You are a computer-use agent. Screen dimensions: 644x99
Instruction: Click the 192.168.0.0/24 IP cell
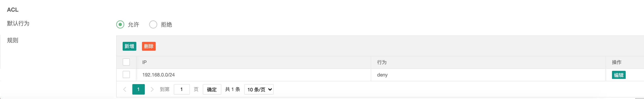[x=158, y=75]
